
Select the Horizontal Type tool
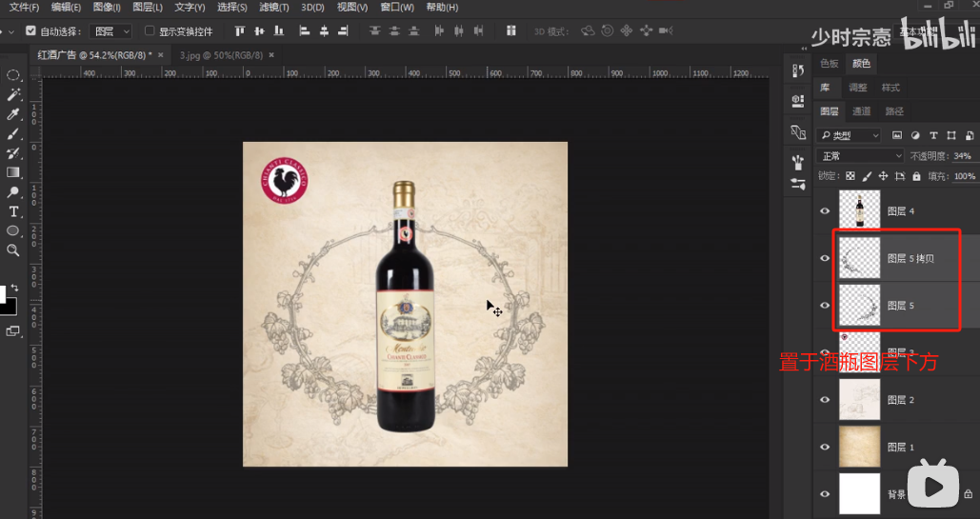point(13,211)
